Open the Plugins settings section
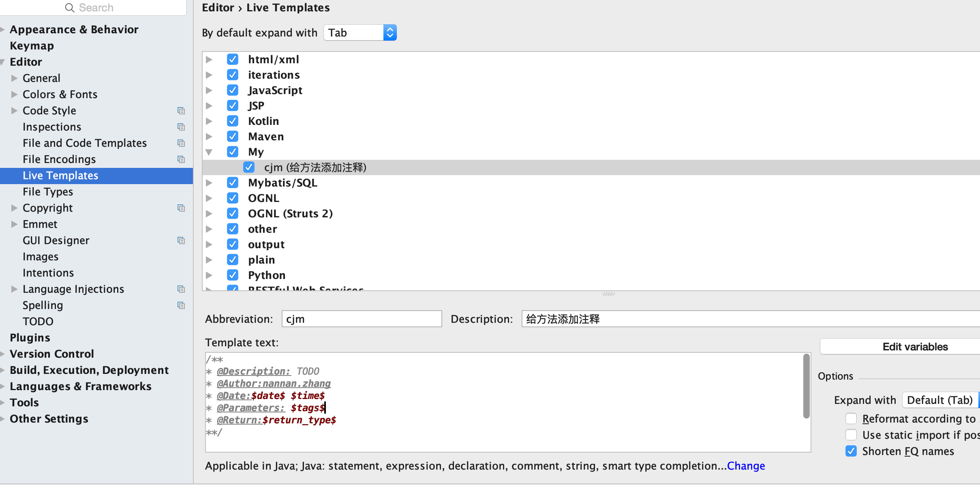Viewport: 980px width, 485px height. click(x=30, y=337)
